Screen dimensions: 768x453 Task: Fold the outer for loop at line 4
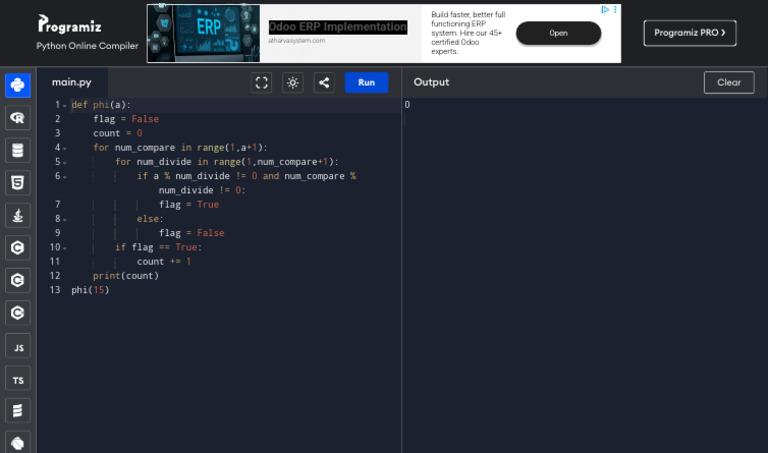(x=65, y=148)
